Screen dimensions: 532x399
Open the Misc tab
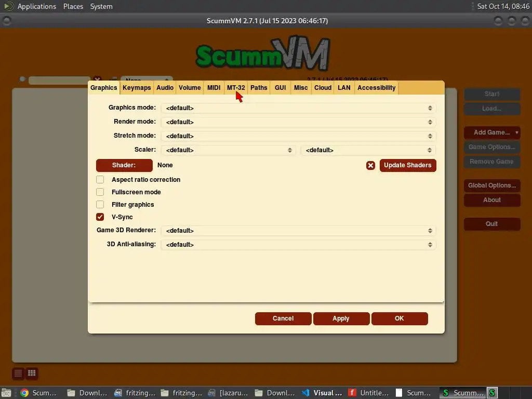(x=301, y=88)
